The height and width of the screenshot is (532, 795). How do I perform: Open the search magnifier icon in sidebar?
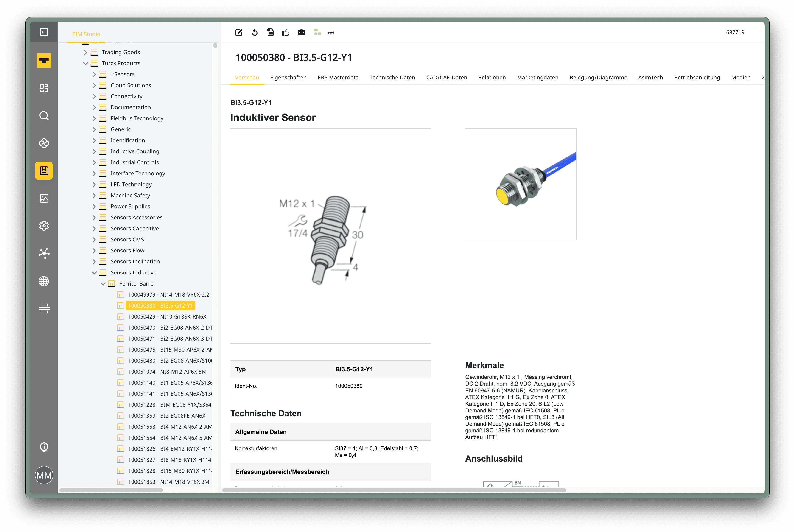(x=44, y=116)
